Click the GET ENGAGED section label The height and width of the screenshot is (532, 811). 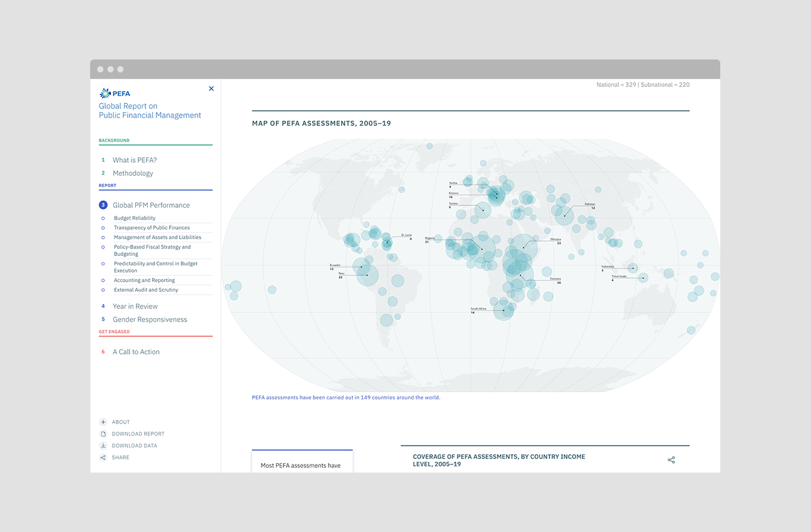(115, 332)
